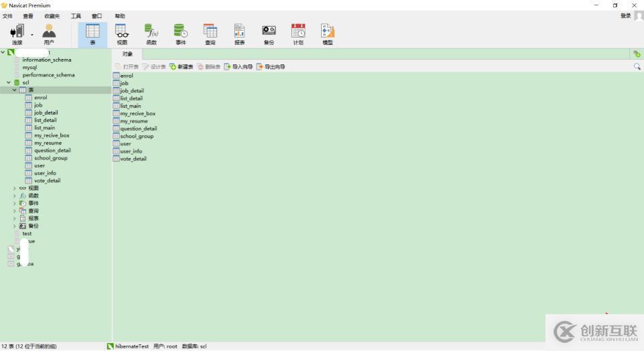Screen dimensions: 644x351
Task: Open the 模型 model toolbar icon
Action: pyautogui.click(x=328, y=34)
